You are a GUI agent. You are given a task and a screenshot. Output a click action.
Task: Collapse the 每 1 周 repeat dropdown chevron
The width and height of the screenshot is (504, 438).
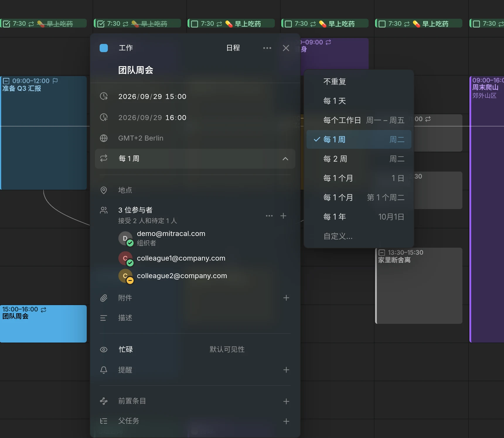pyautogui.click(x=285, y=159)
